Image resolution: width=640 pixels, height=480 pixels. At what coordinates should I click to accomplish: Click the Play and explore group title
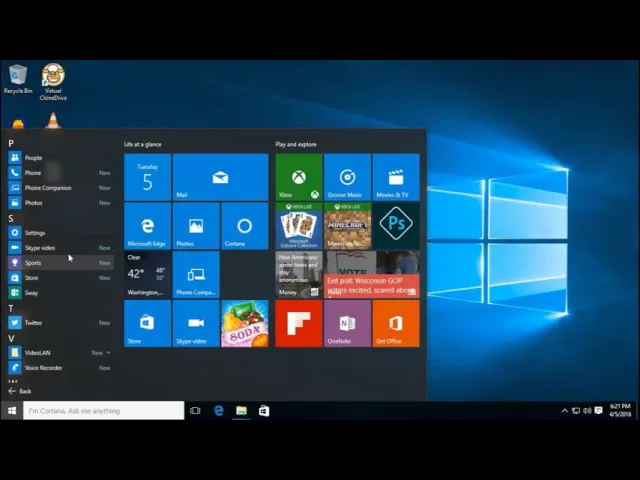[296, 144]
